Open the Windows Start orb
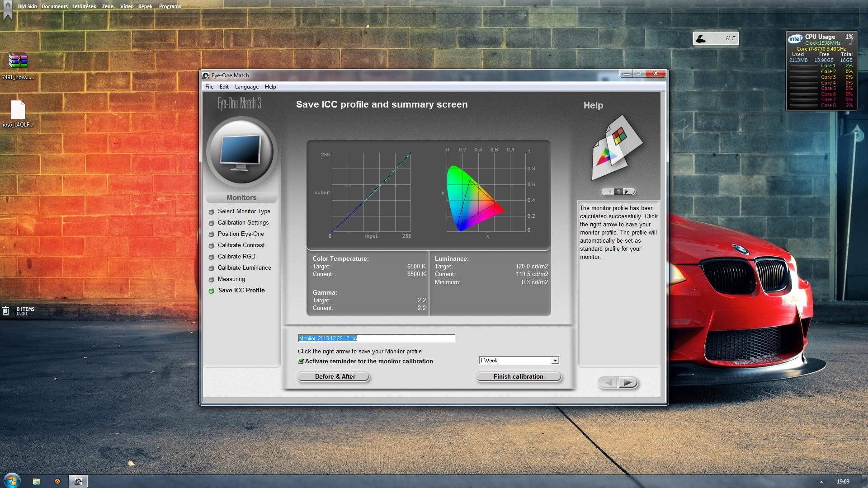 pyautogui.click(x=12, y=480)
